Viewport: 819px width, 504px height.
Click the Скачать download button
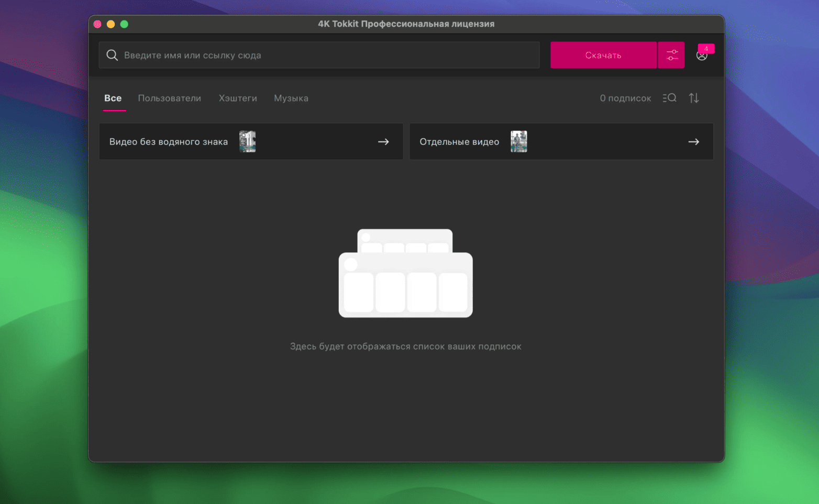coord(603,55)
